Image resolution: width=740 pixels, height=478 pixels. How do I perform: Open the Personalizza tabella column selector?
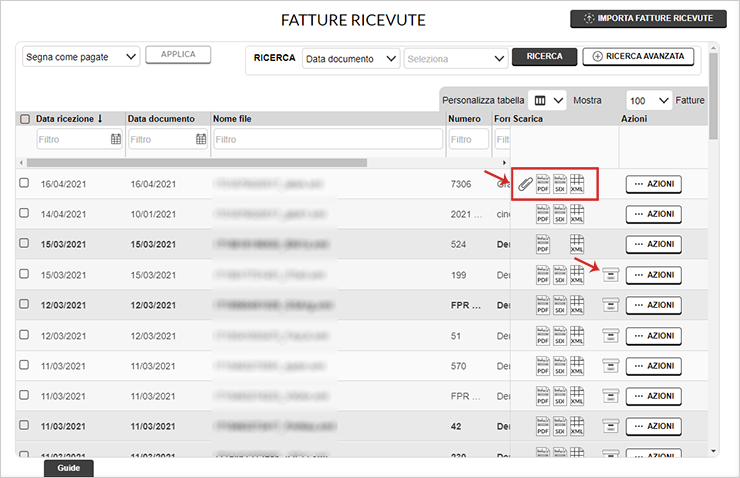tap(548, 101)
